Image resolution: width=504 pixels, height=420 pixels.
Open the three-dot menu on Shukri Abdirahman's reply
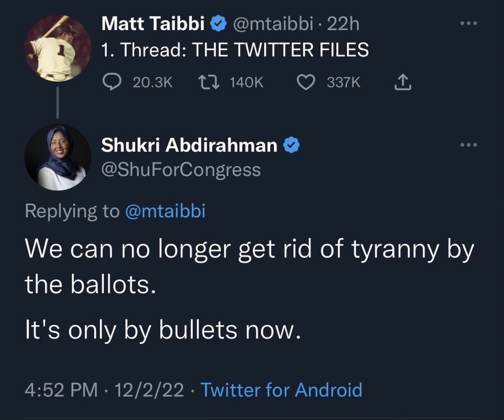pyautogui.click(x=466, y=145)
